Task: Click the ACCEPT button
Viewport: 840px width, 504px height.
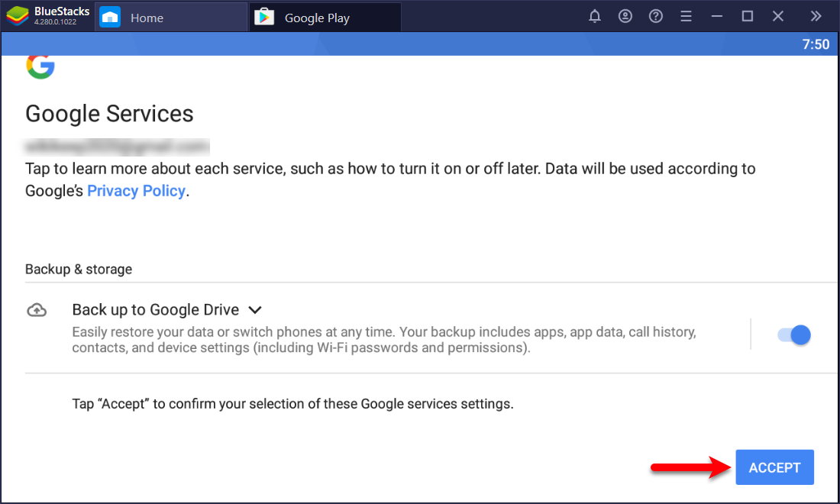Action: [774, 467]
